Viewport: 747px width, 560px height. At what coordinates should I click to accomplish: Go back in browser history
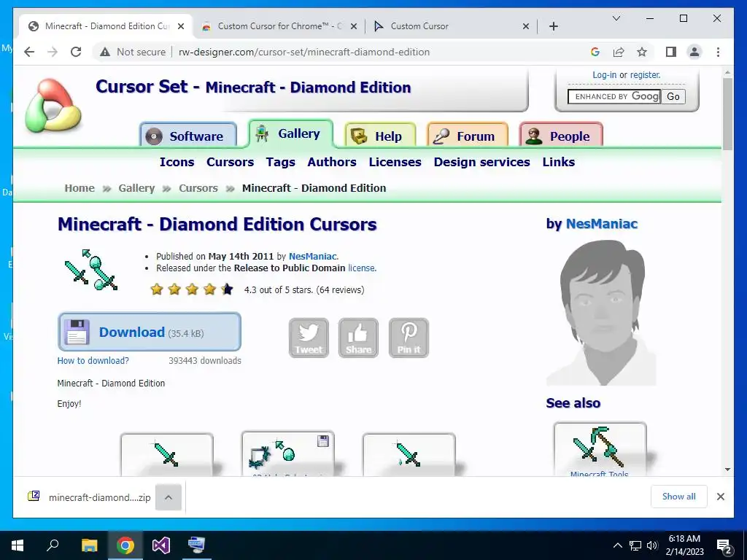pyautogui.click(x=29, y=52)
